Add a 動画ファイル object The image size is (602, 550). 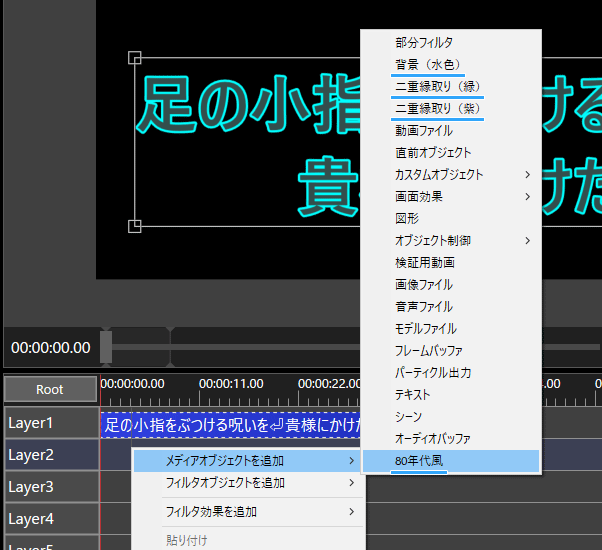click(x=424, y=131)
